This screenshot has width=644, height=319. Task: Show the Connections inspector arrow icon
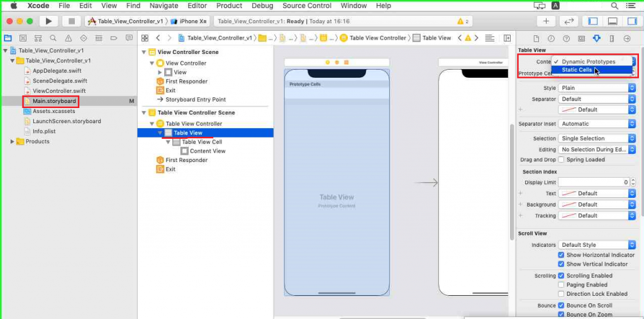pyautogui.click(x=627, y=38)
